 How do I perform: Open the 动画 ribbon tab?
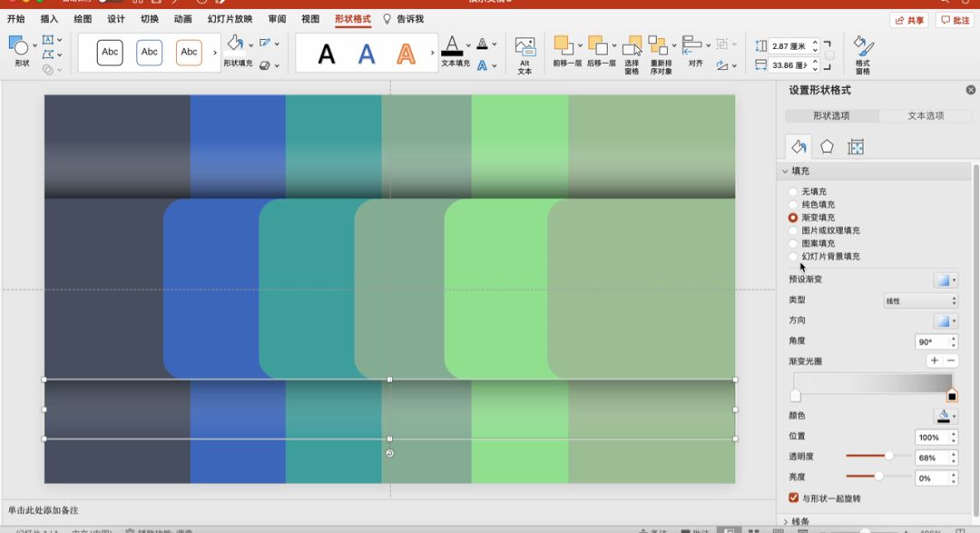183,19
